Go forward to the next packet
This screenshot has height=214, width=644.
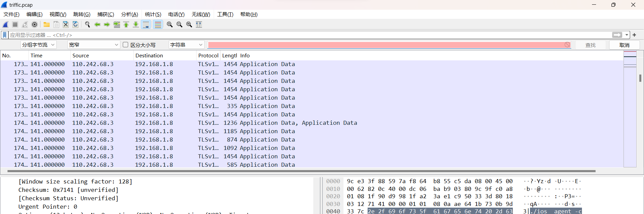(107, 24)
